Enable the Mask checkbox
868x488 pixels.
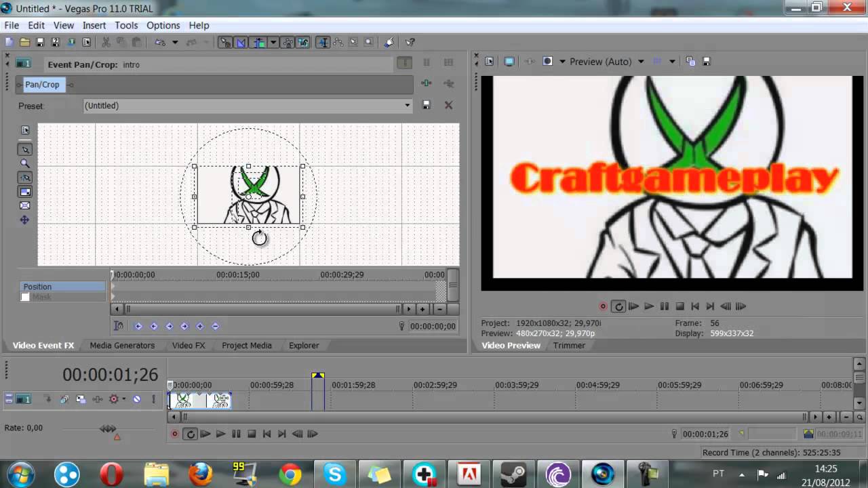pos(25,297)
